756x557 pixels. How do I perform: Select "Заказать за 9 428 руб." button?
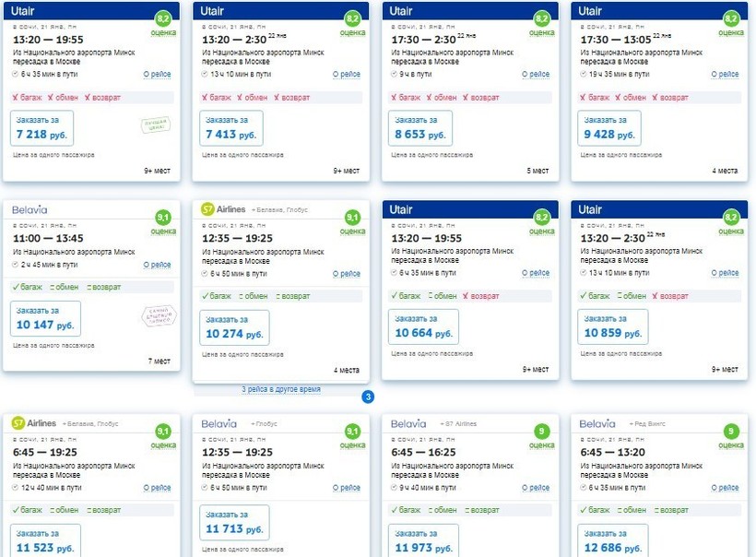pyautogui.click(x=608, y=128)
